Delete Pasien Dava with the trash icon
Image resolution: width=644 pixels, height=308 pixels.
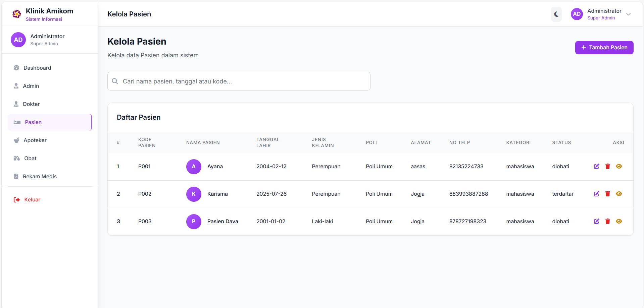point(607,221)
